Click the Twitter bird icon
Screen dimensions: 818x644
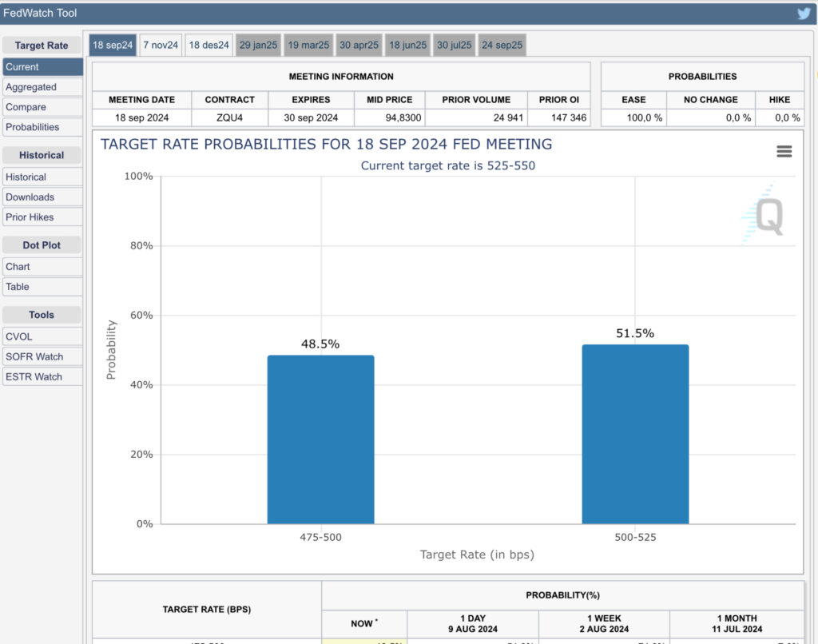pyautogui.click(x=804, y=13)
